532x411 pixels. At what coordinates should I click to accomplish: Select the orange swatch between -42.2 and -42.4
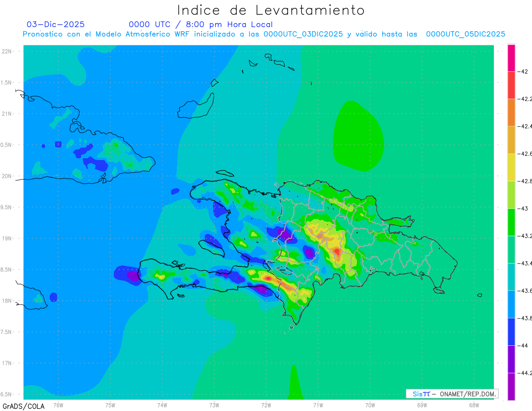pyautogui.click(x=511, y=113)
